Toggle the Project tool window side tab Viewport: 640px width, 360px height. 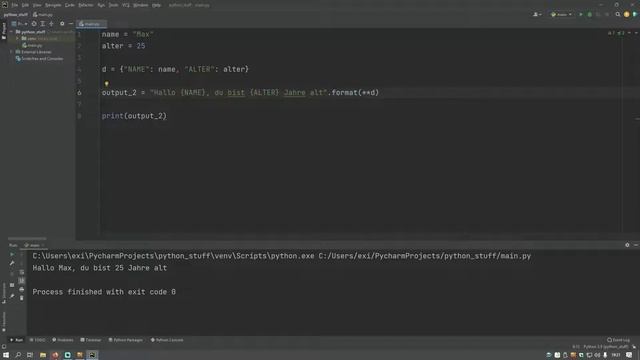tap(4, 31)
